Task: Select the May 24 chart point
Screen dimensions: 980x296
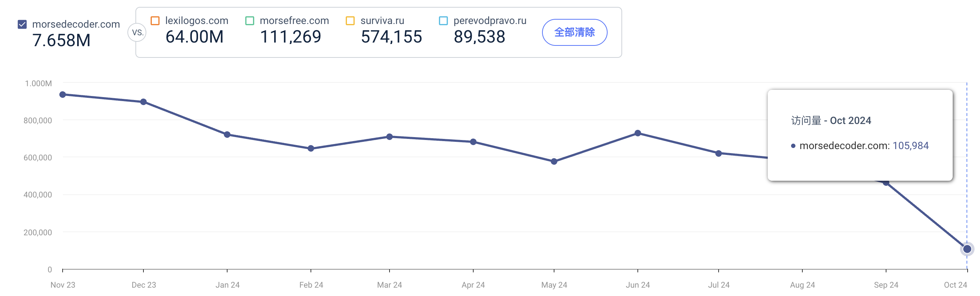Action: [x=554, y=161]
